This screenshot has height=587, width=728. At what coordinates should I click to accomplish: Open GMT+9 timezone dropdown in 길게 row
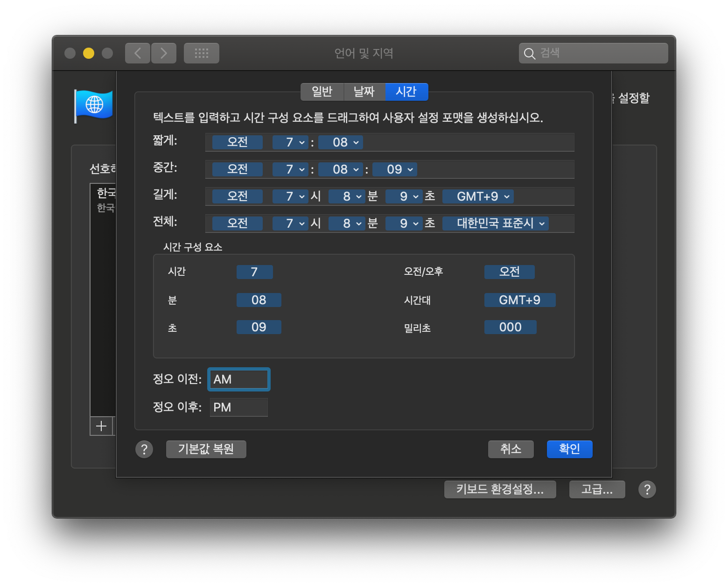click(478, 196)
